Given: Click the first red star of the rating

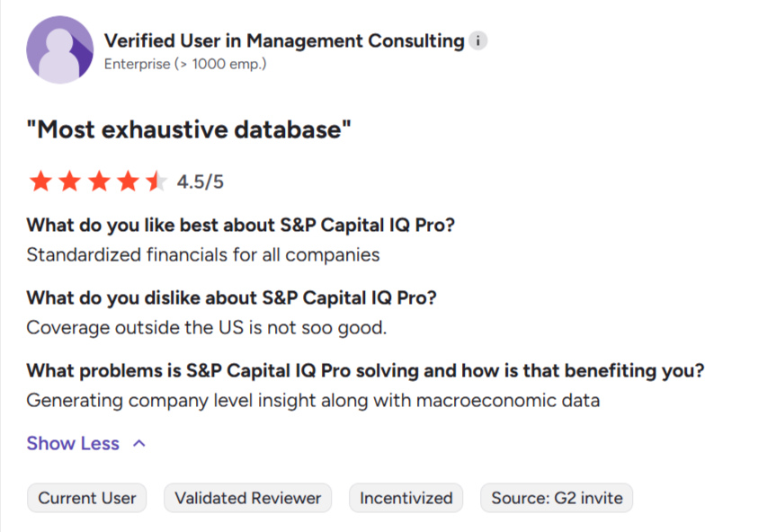Looking at the screenshot, I should coord(40,181).
